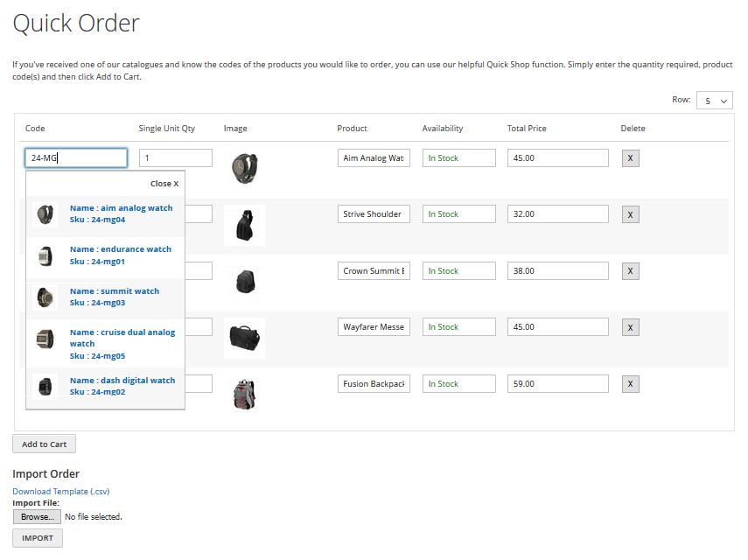This screenshot has height=560, width=748.
Task: Delete the Crown Summit row
Action: [630, 271]
